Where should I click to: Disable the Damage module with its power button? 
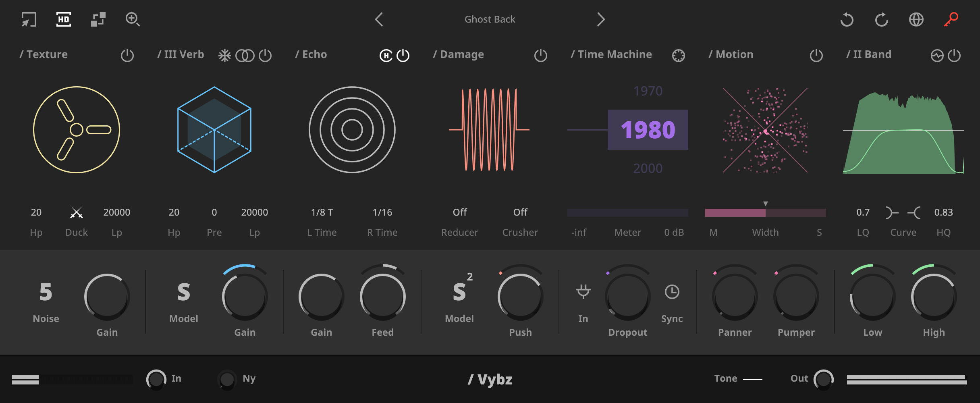click(x=540, y=56)
